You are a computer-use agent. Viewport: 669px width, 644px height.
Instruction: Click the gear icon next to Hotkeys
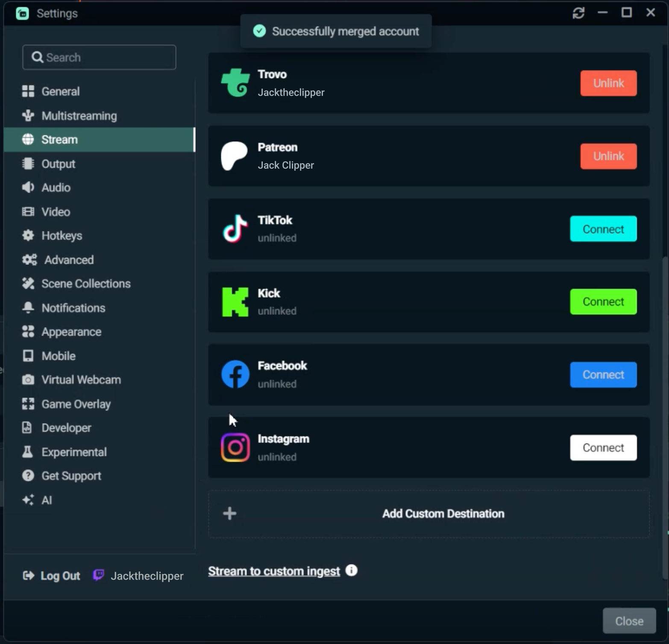pos(28,235)
